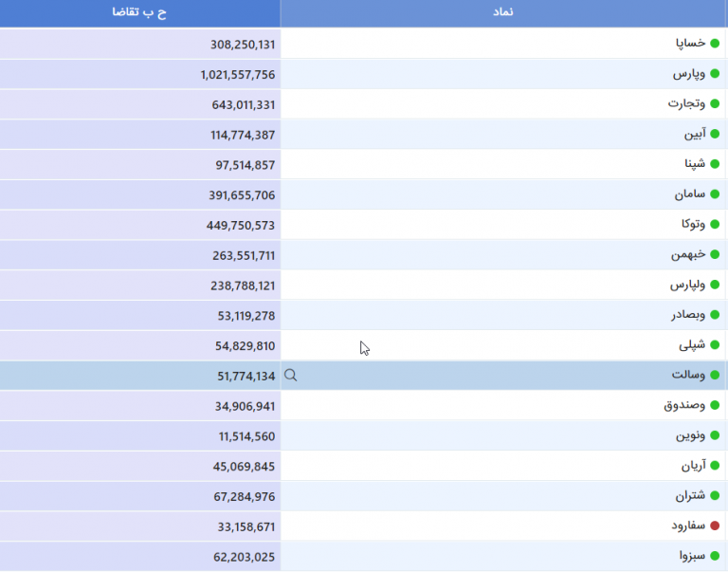Click red status dot beside سفارود

coord(715,526)
